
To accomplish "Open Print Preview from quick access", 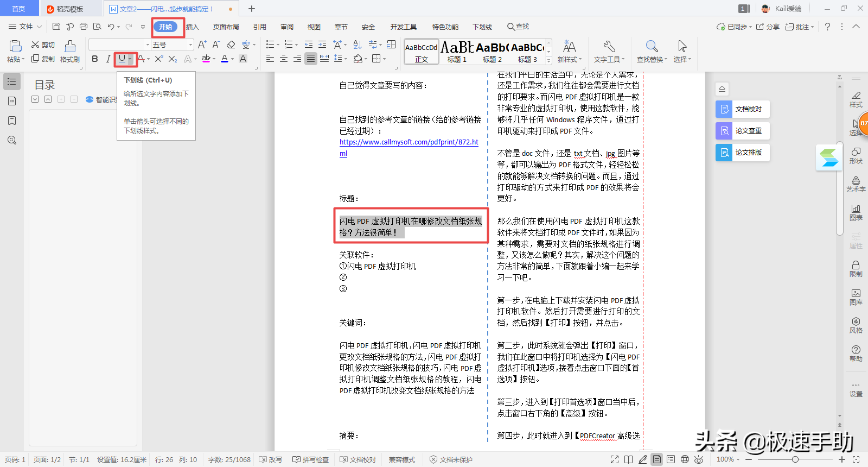I will coord(97,27).
